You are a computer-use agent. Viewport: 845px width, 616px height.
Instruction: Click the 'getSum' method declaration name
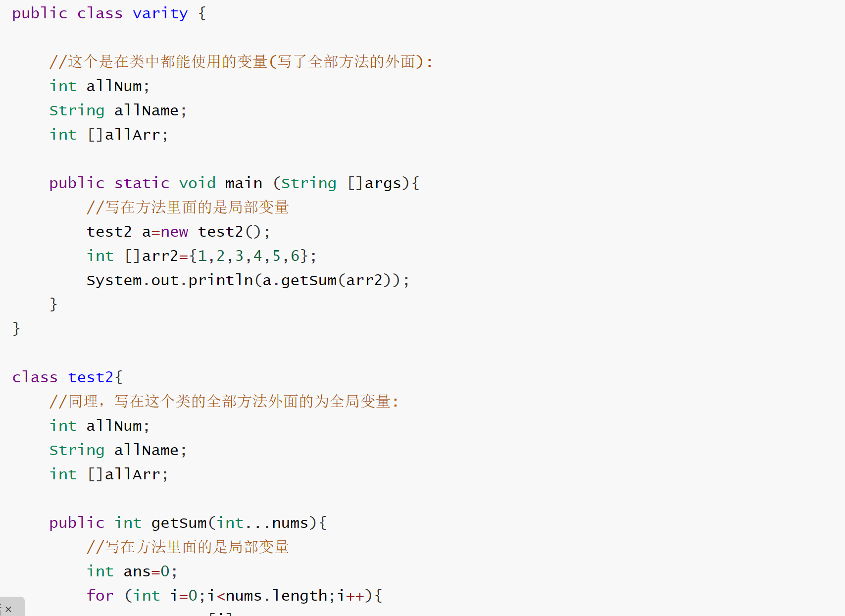179,523
